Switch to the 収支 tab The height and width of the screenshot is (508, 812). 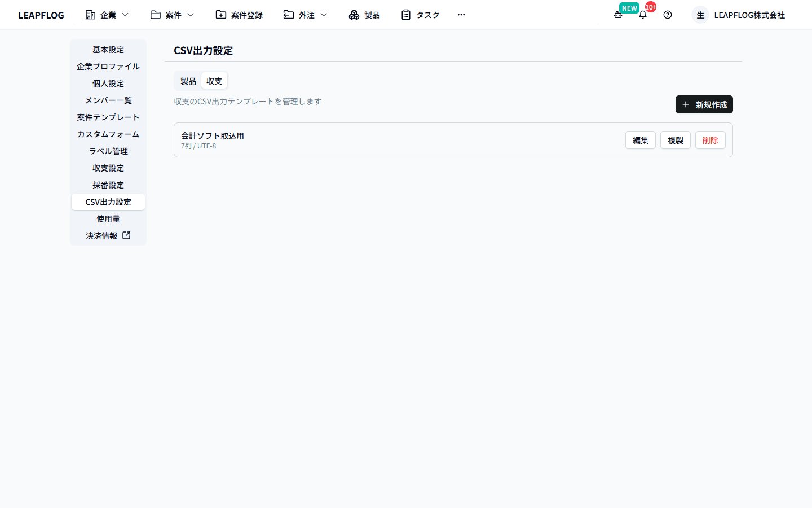click(214, 81)
